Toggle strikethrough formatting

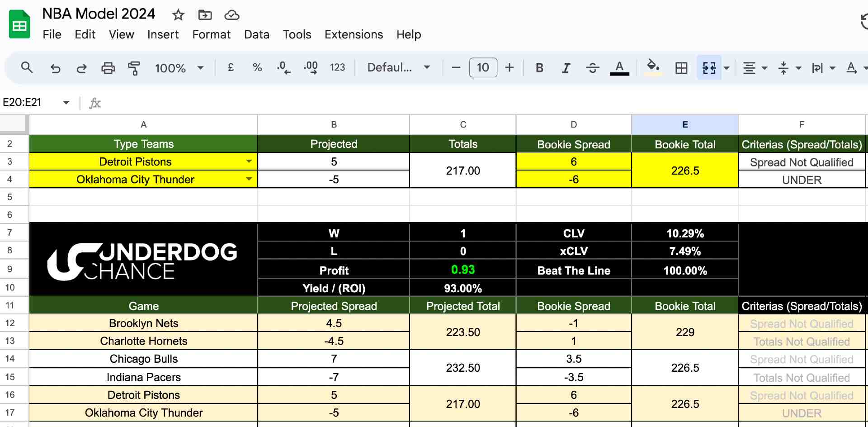coord(592,68)
